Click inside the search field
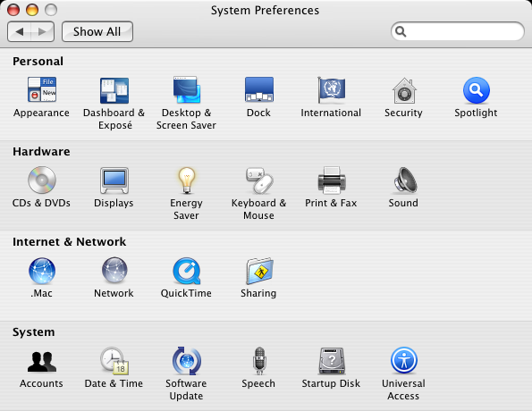 pos(458,31)
